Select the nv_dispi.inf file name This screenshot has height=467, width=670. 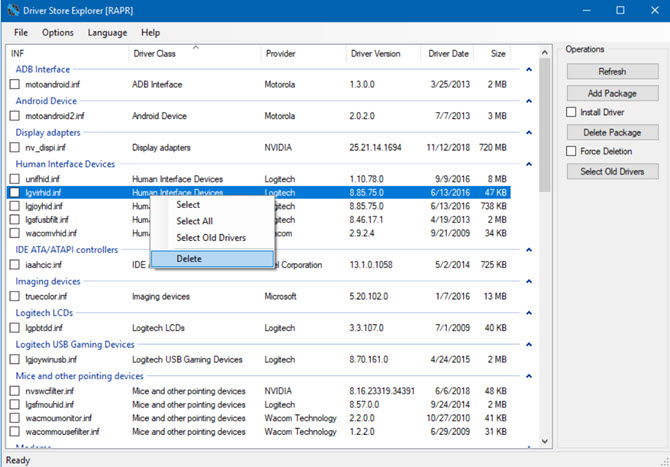(x=45, y=147)
